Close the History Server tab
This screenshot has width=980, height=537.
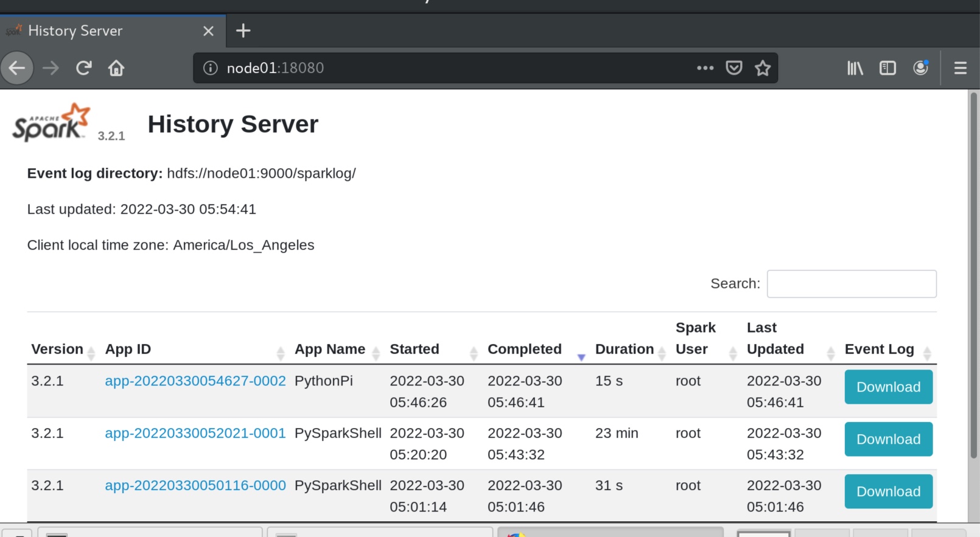(x=208, y=30)
